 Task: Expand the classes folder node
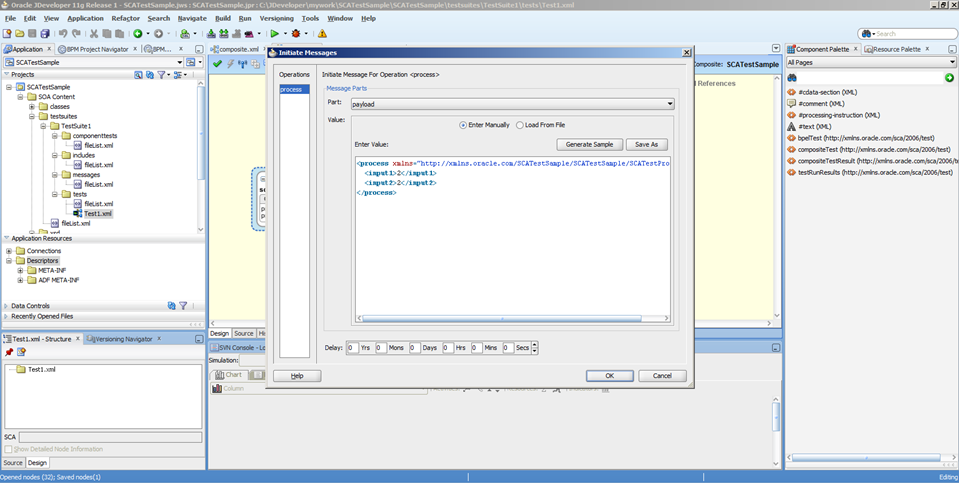(x=31, y=107)
